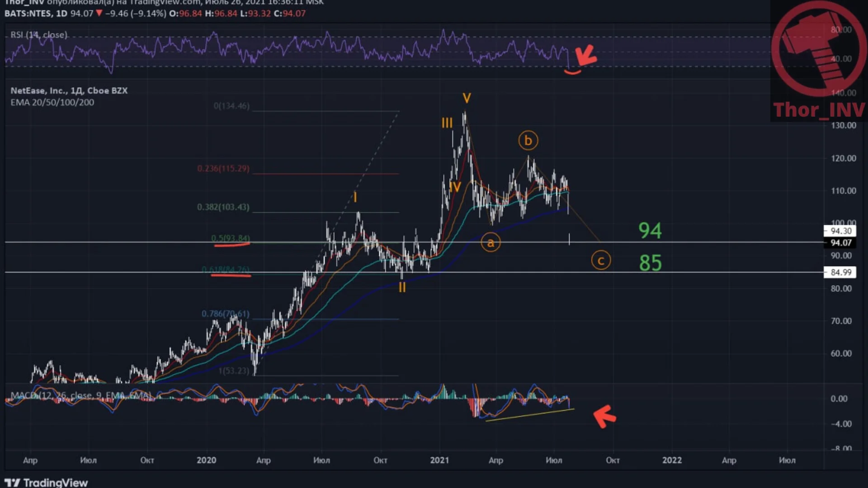Viewport: 868px width, 488px height.
Task: Select the RSI (14, close) indicator label
Action: 39,35
